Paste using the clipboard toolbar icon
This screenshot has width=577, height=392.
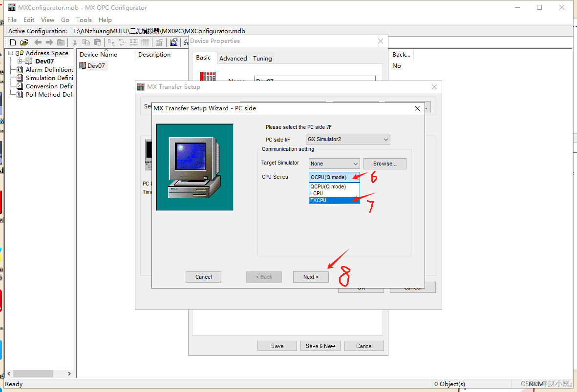click(x=97, y=42)
